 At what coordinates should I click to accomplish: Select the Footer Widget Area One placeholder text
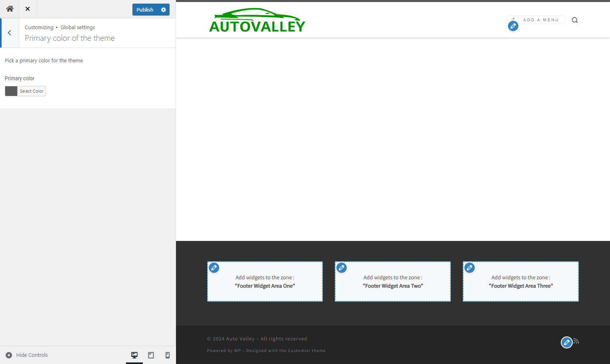click(265, 282)
